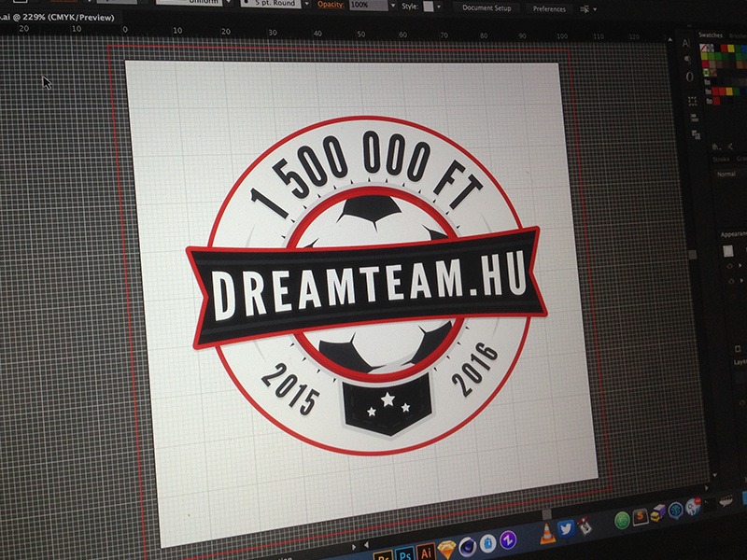Image resolution: width=747 pixels, height=560 pixels.
Task: Open the Character panel icon
Action: [685, 43]
